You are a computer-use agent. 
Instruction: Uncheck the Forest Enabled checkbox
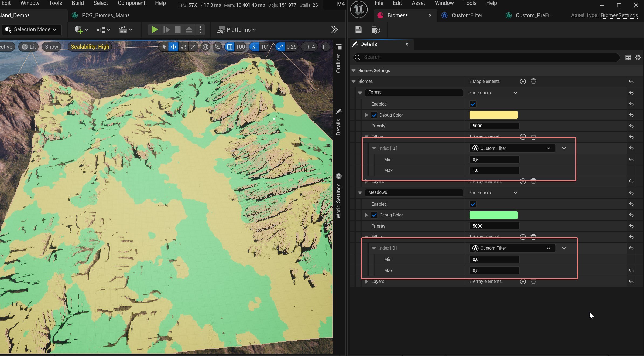pos(473,104)
